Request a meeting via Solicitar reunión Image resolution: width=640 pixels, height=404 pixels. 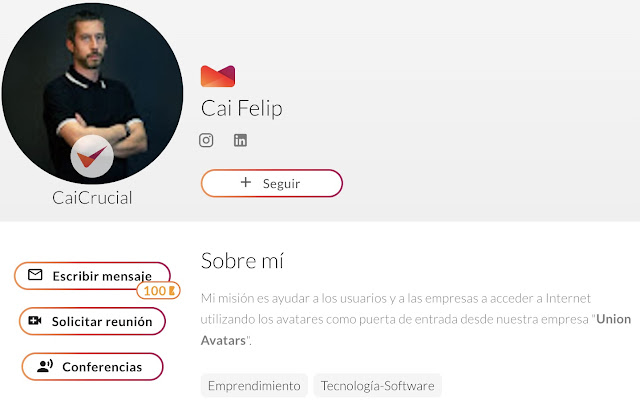93,321
